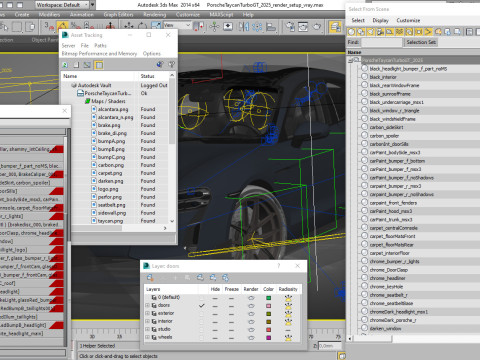Click Display Cameras filter in Select From Scene

click(x=380, y=32)
